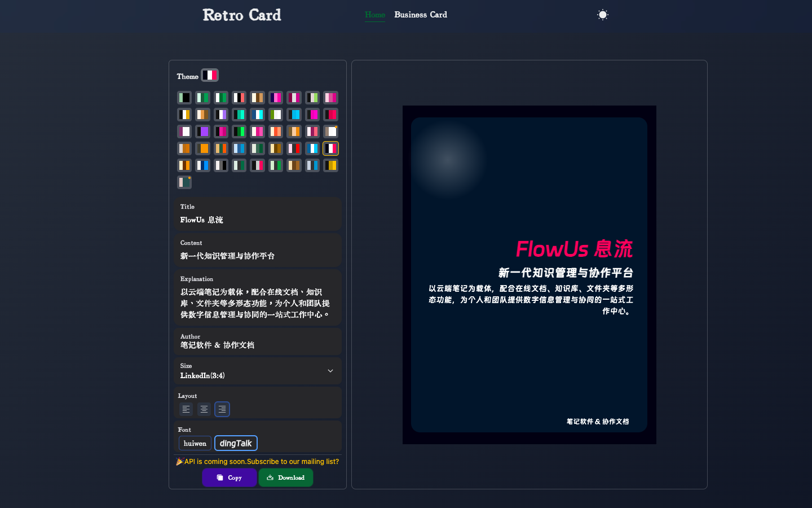Click the Explanation text area
The image size is (812, 508).
point(258,297)
